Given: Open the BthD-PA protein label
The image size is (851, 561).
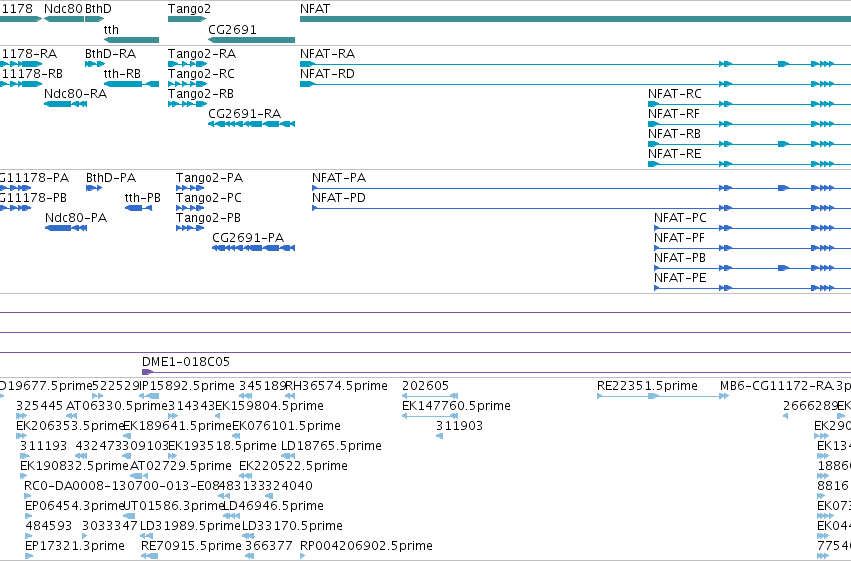Looking at the screenshot, I should coord(111,178).
